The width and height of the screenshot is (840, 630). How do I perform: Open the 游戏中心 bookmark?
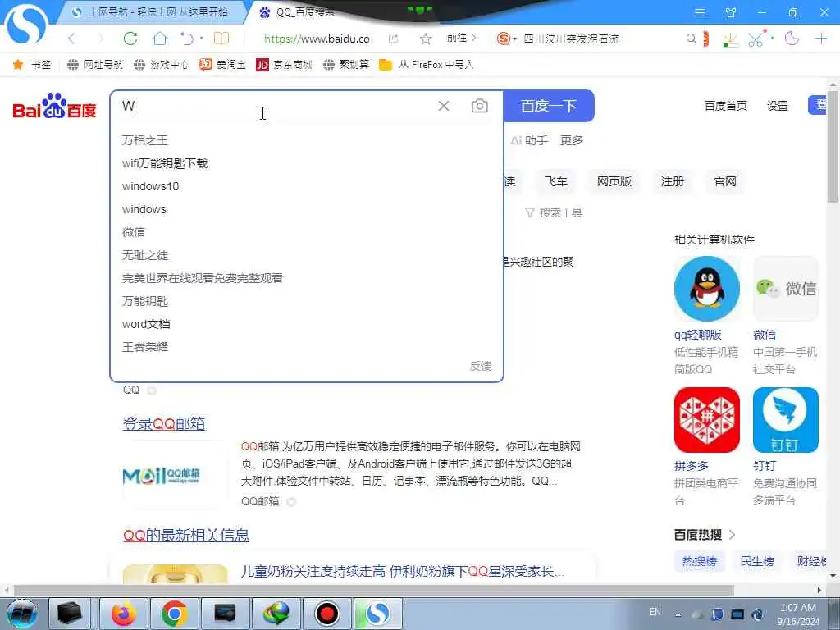coord(162,65)
